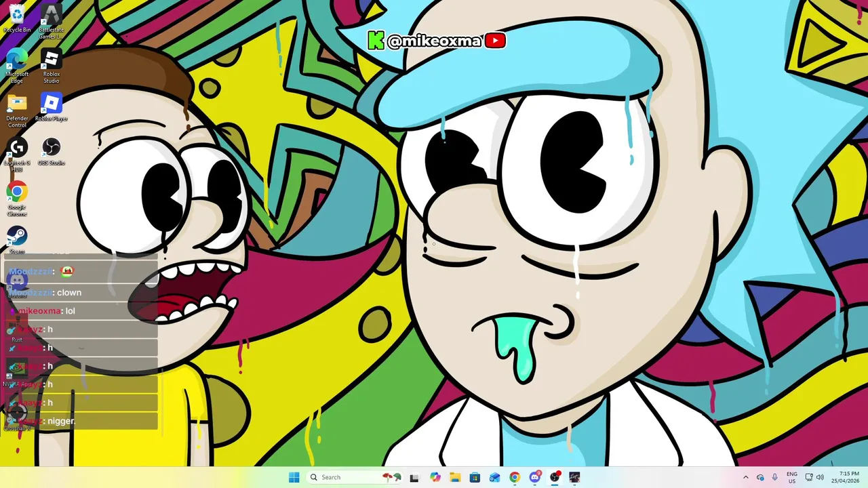
Task: Open Microsoft Edge desktop shortcut
Action: (17, 66)
